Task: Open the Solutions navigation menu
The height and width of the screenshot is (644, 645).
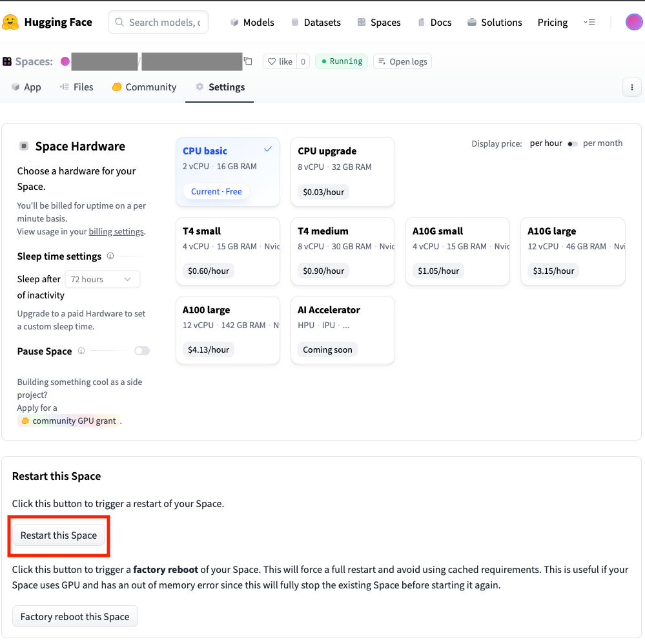Action: coord(495,22)
